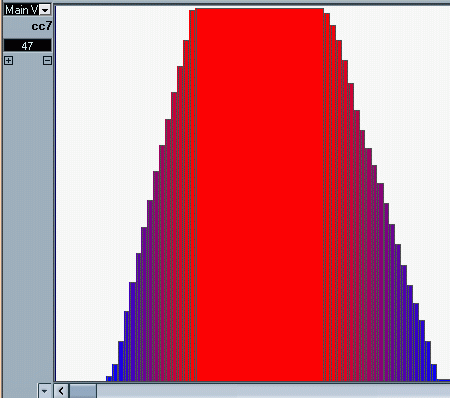
Task: Select the 47 controller value field
Action: [x=28, y=45]
